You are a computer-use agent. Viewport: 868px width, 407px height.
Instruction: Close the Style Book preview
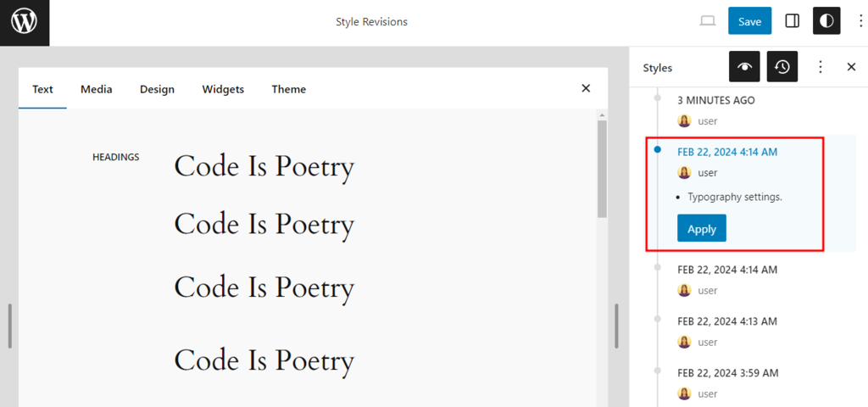[x=585, y=88]
